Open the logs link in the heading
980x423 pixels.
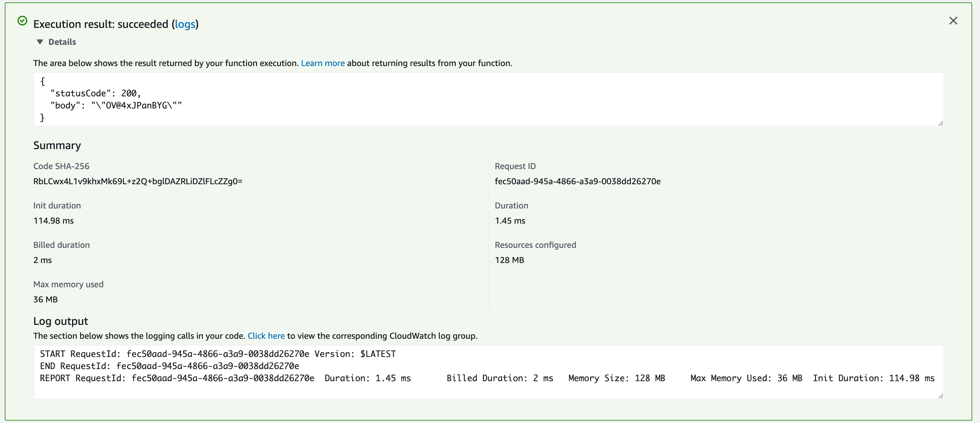(x=185, y=24)
